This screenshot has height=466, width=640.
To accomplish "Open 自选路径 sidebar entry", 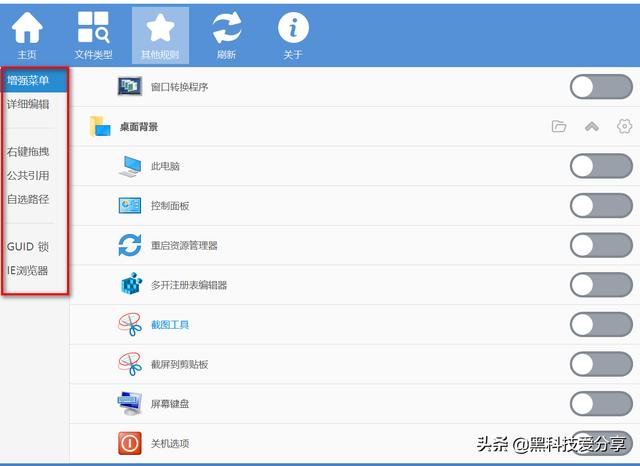I will pyautogui.click(x=28, y=199).
